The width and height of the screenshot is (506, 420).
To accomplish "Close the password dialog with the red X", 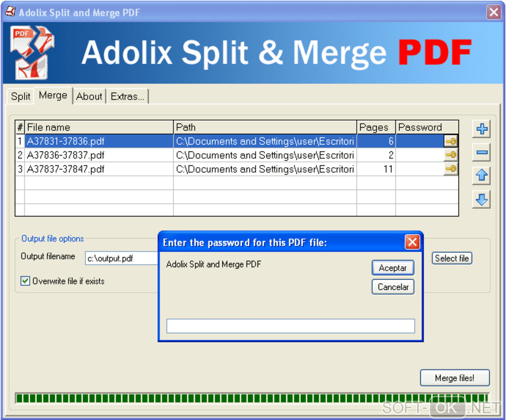I will coord(412,242).
